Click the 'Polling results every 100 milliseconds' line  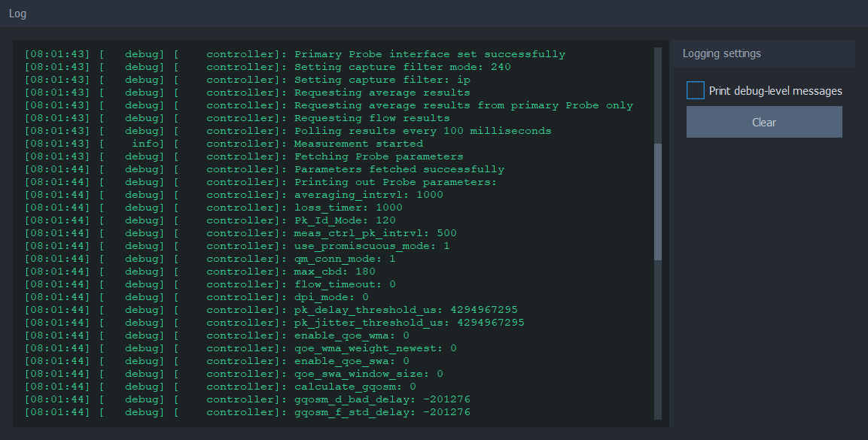tap(288, 131)
